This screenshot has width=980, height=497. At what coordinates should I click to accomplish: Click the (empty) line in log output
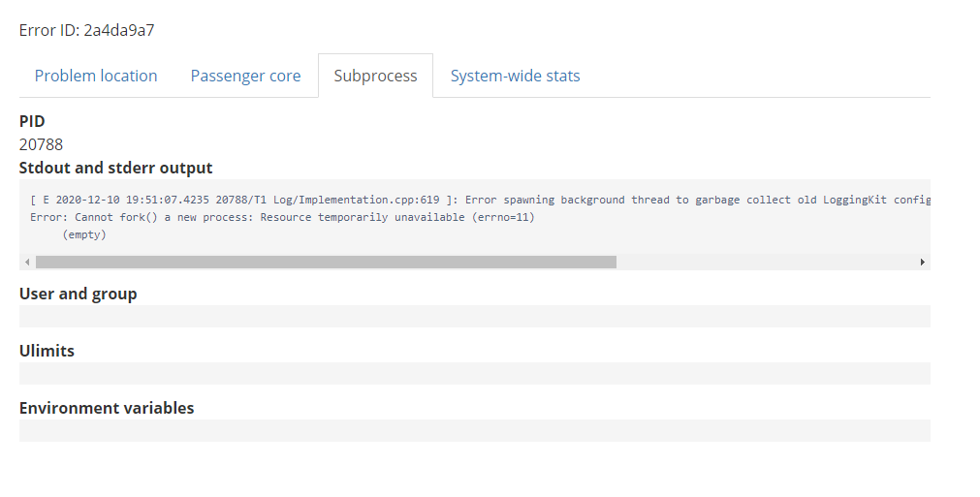coord(84,234)
